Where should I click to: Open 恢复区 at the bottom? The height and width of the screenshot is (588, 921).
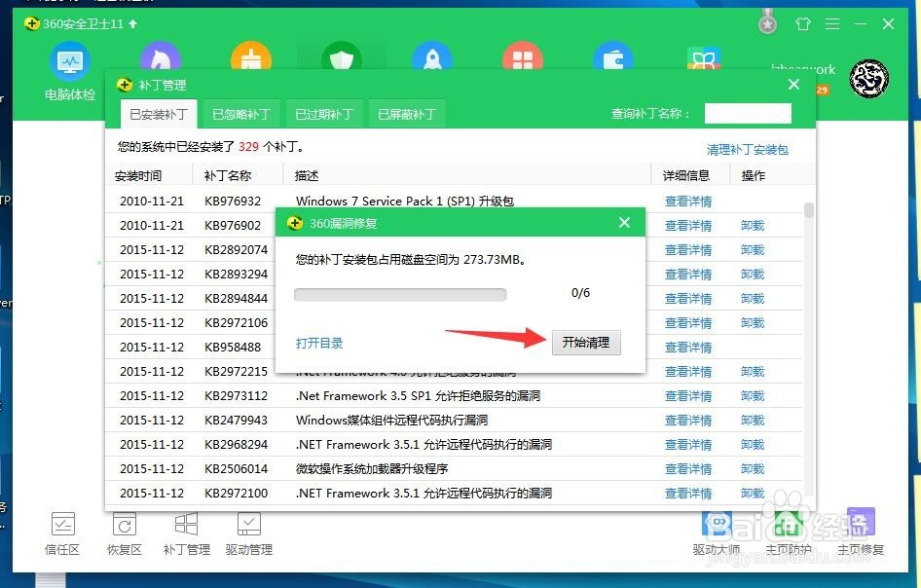(125, 533)
